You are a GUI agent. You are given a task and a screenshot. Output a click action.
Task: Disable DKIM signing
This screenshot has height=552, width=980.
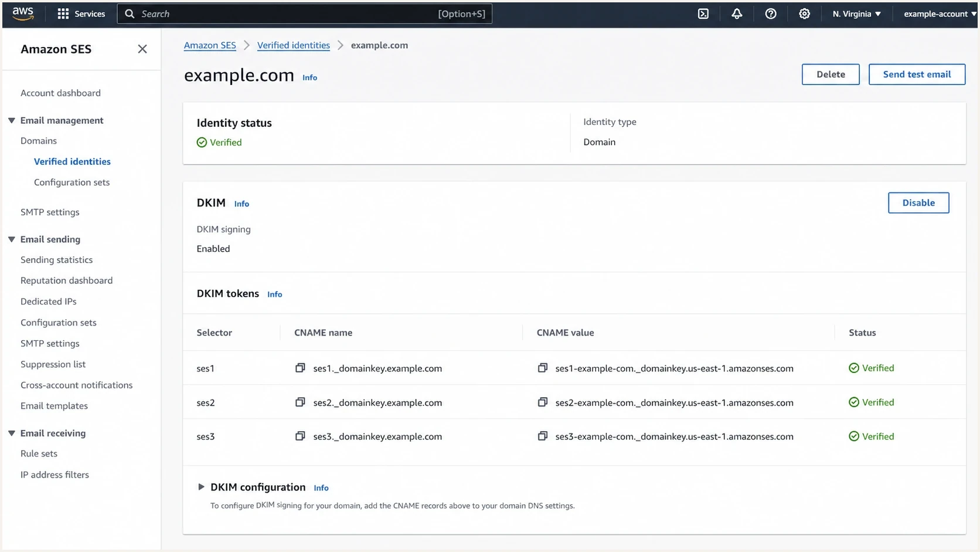click(918, 203)
